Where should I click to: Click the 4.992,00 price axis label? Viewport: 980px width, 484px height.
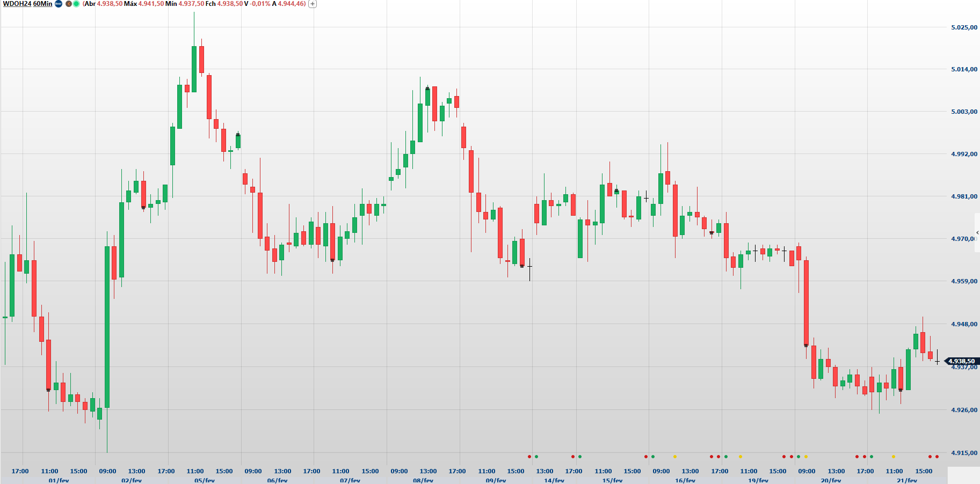point(964,154)
